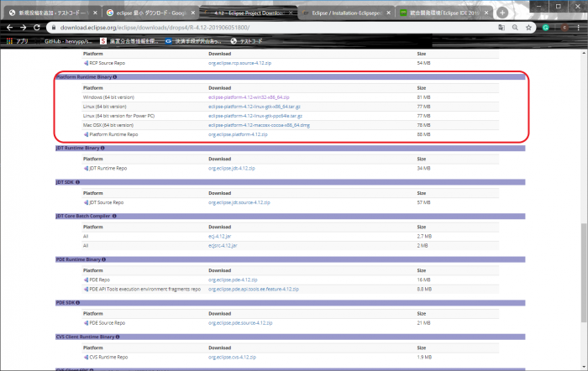Switch to the 4.12 Eclipse Project Downloads tab
The width and height of the screenshot is (588, 371).
click(248, 13)
